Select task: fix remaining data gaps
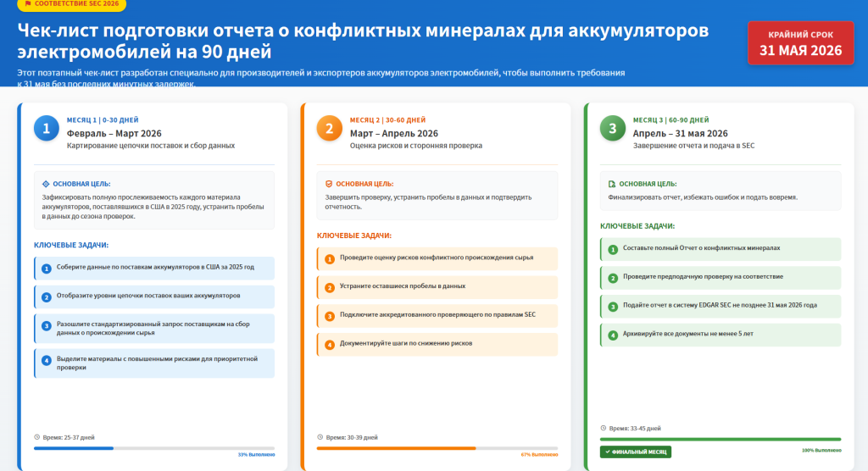868x471 pixels. pyautogui.click(x=437, y=287)
